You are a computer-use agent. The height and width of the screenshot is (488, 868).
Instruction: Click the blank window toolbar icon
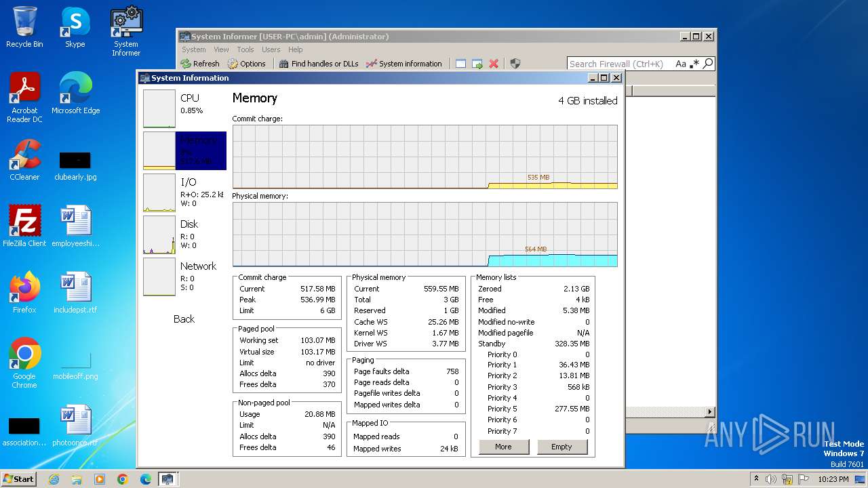click(x=460, y=64)
